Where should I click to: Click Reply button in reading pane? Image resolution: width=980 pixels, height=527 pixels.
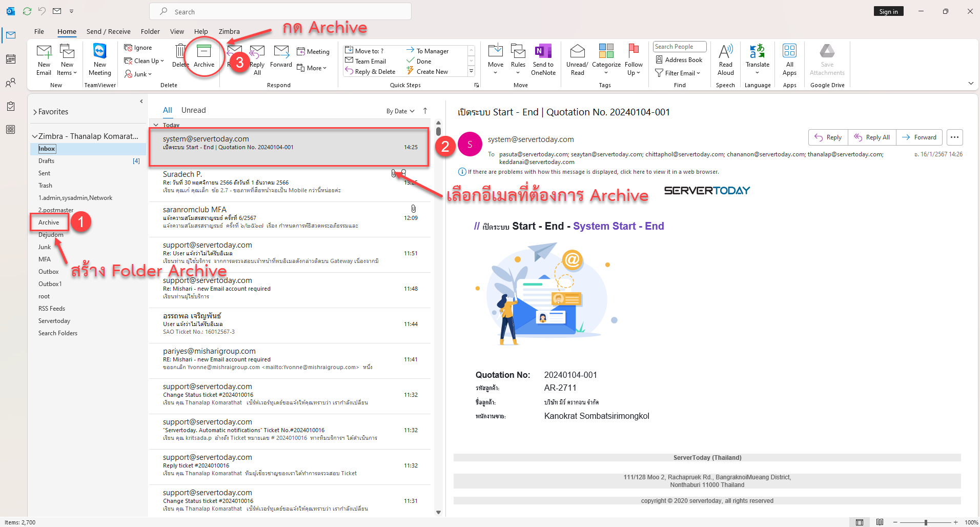[828, 137]
